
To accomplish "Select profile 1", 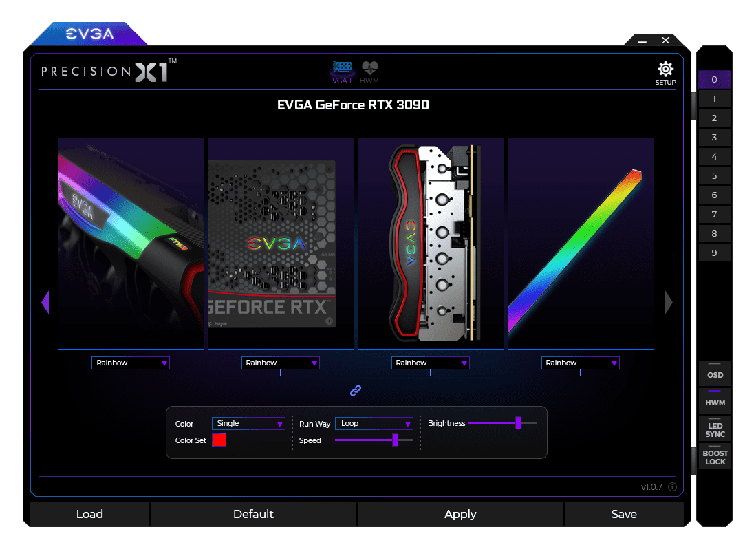I will tap(714, 99).
